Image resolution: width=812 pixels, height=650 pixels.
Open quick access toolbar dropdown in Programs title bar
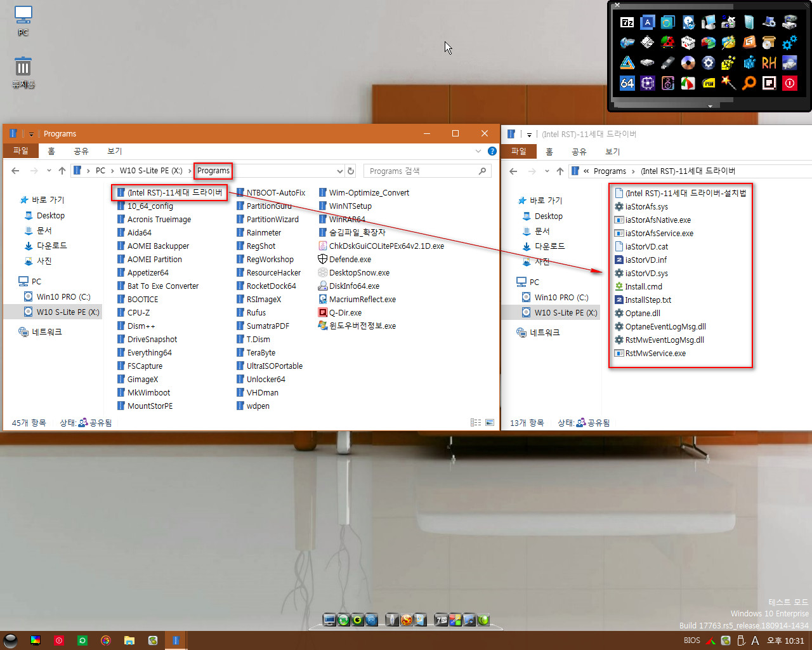coord(31,134)
